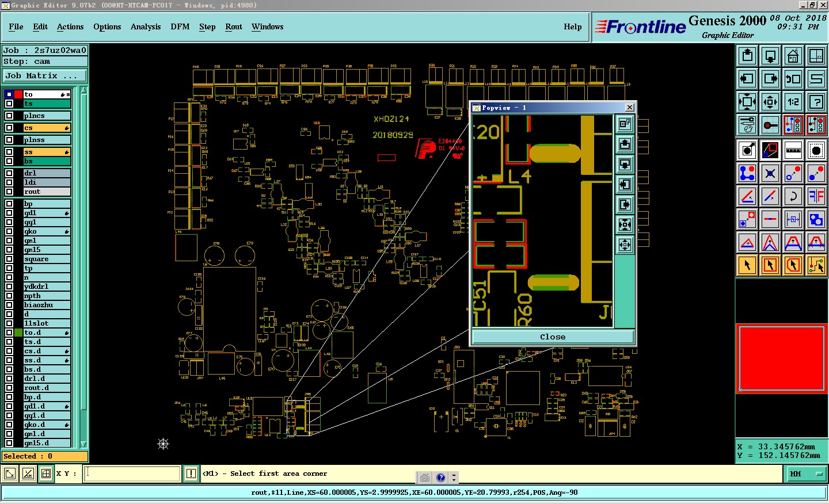Open the Edit menu

(40, 26)
